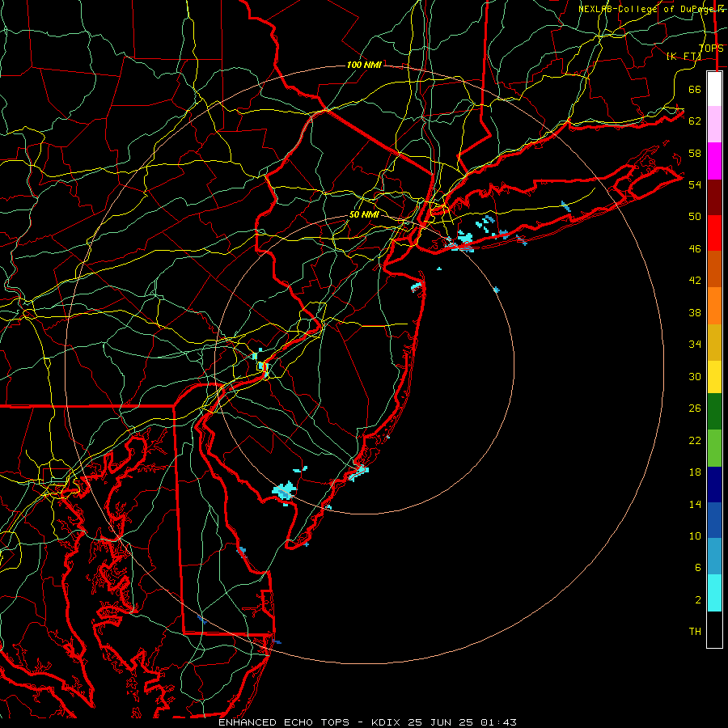Click the small cyan echo at Sandy Hook
This screenshot has height=728, width=728.
[417, 286]
